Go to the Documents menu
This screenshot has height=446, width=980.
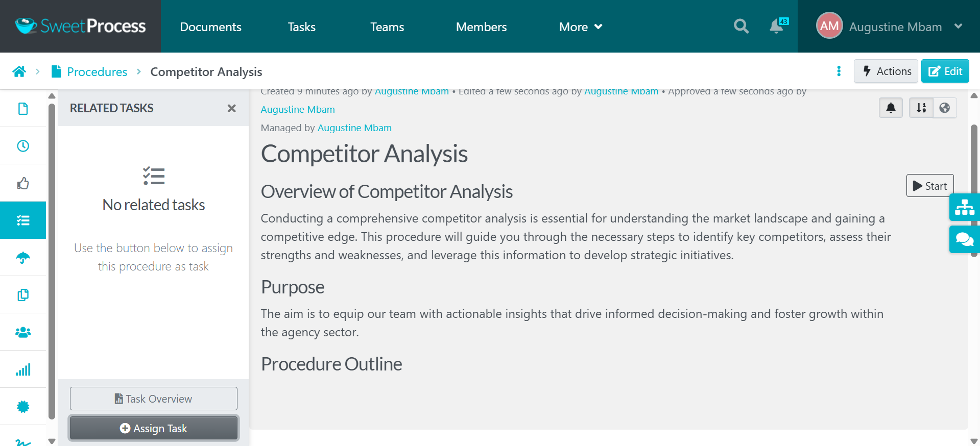[x=210, y=27]
